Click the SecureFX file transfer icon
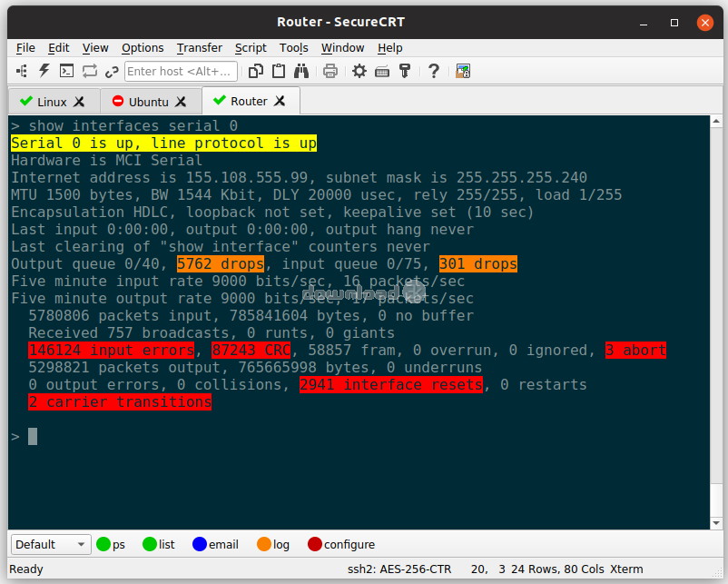 (x=463, y=71)
